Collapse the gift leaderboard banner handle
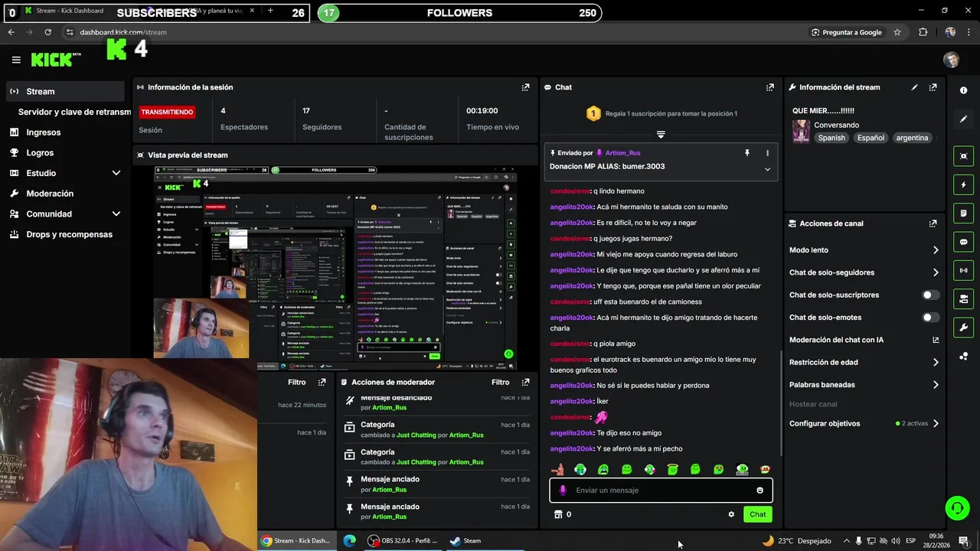The width and height of the screenshot is (980, 551). pyautogui.click(x=661, y=135)
